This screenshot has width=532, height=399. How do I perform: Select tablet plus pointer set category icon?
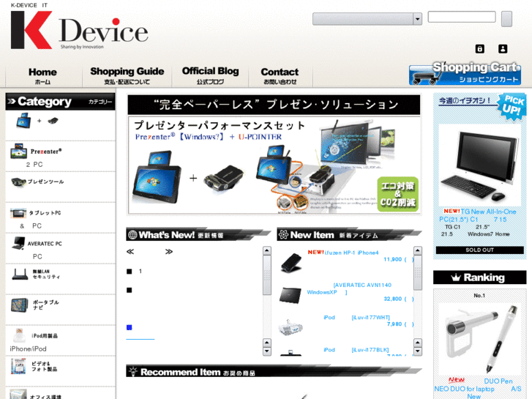coord(37,121)
